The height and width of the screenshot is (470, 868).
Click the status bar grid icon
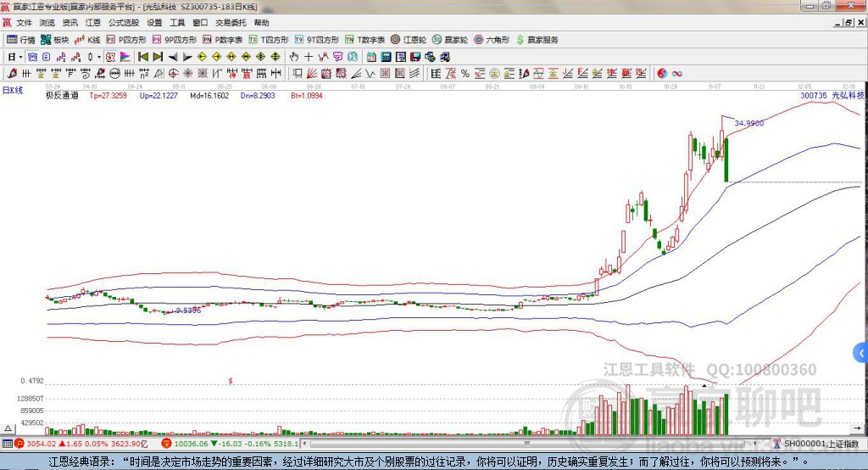coord(7,444)
